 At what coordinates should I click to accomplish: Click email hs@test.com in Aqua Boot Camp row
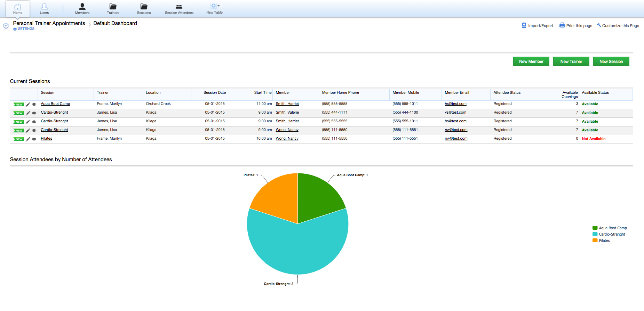[x=455, y=104]
